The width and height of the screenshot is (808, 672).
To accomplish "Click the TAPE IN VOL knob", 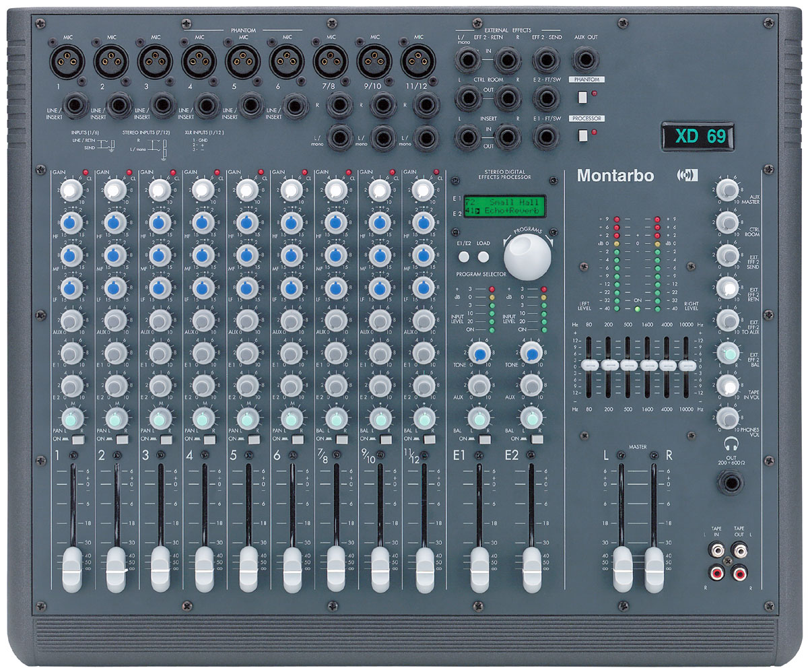I will pyautogui.click(x=728, y=385).
